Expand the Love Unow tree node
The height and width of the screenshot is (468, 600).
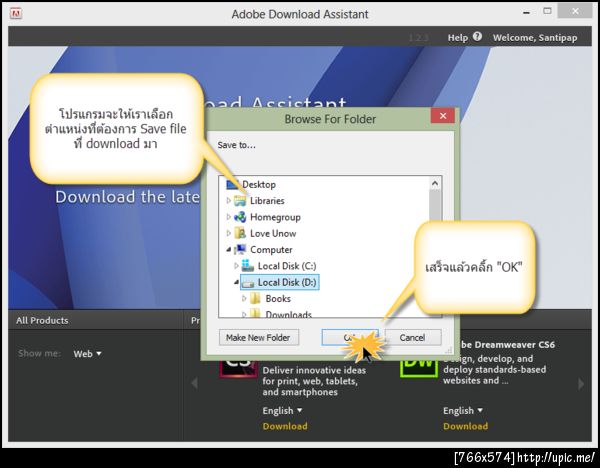point(228,233)
